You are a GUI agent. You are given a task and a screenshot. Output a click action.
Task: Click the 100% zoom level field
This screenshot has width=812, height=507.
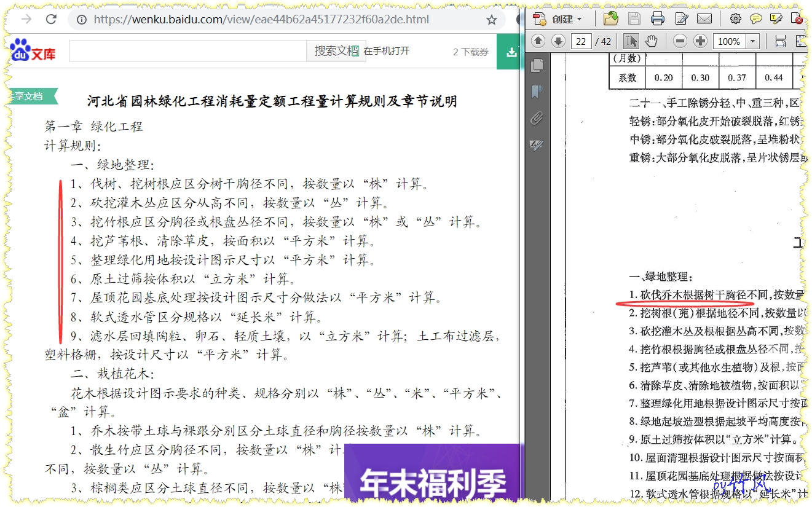click(729, 41)
